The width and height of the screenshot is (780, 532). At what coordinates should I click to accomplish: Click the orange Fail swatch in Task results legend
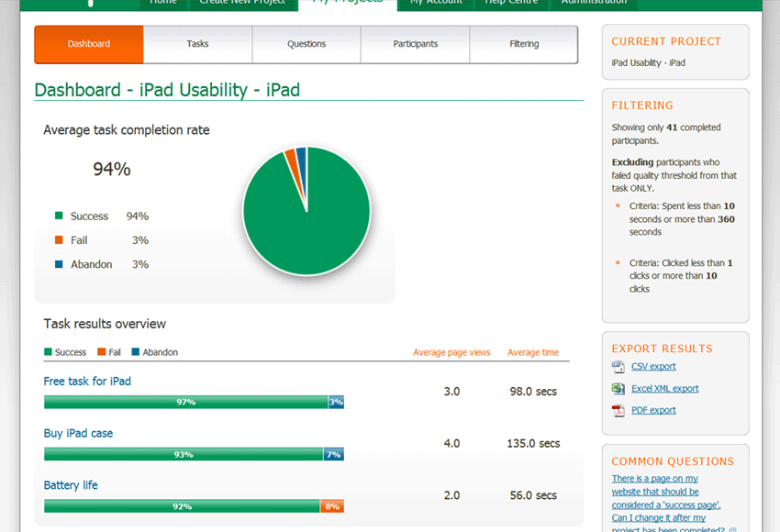(102, 351)
